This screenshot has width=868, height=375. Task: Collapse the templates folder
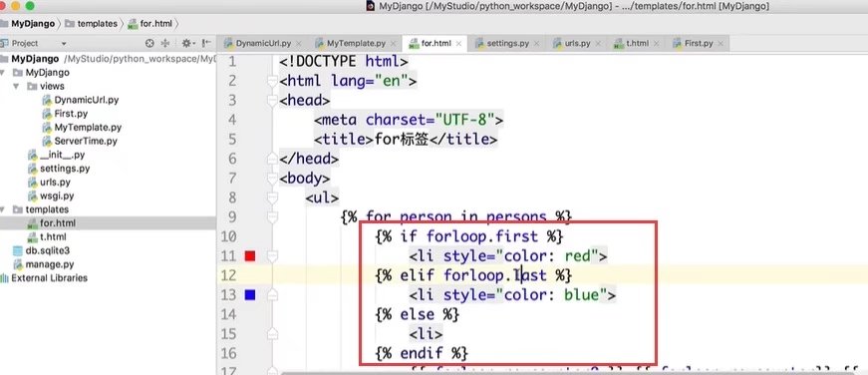pyautogui.click(x=3, y=209)
